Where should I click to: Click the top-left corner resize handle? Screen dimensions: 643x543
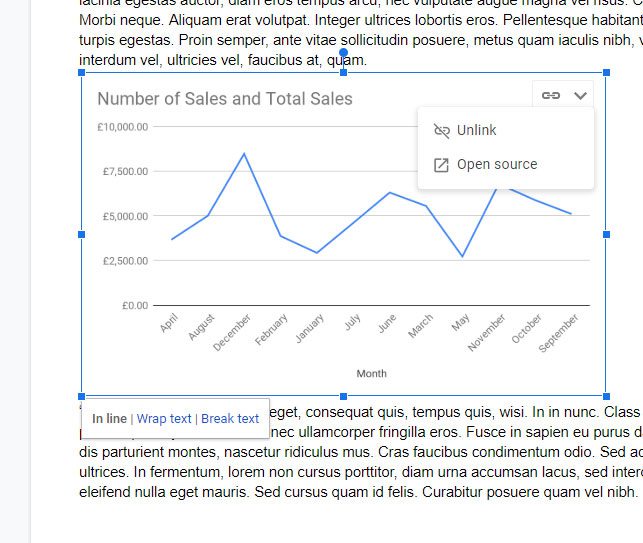81,72
